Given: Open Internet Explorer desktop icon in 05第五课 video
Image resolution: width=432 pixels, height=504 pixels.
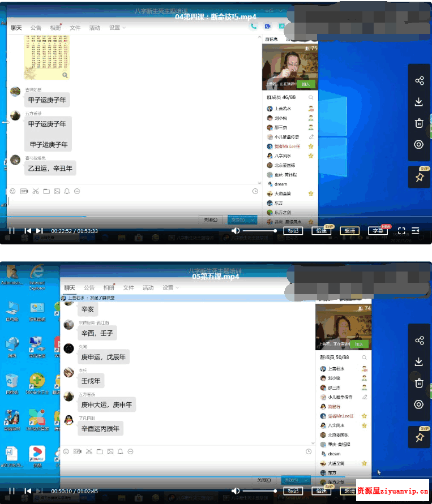Looking at the screenshot, I should click(37, 277).
